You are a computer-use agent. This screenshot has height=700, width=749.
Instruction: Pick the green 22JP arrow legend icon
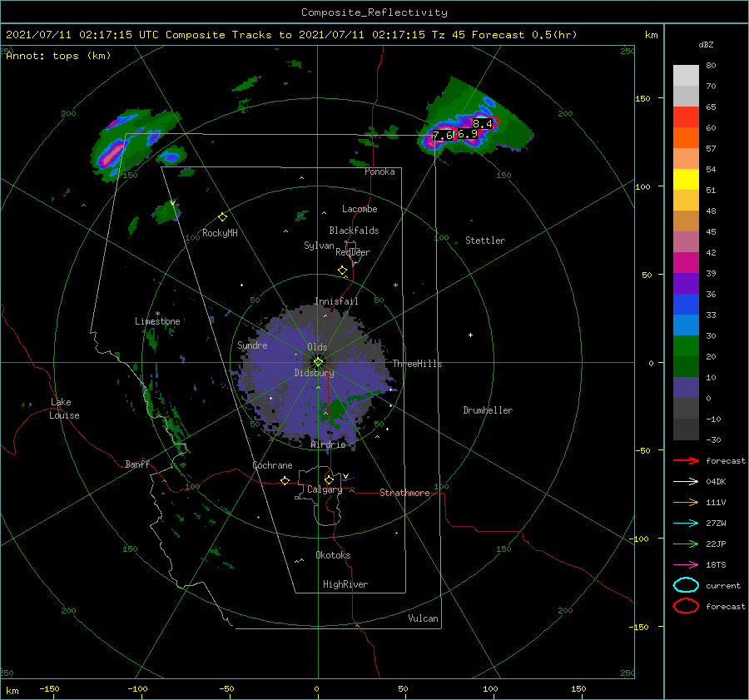click(x=686, y=544)
